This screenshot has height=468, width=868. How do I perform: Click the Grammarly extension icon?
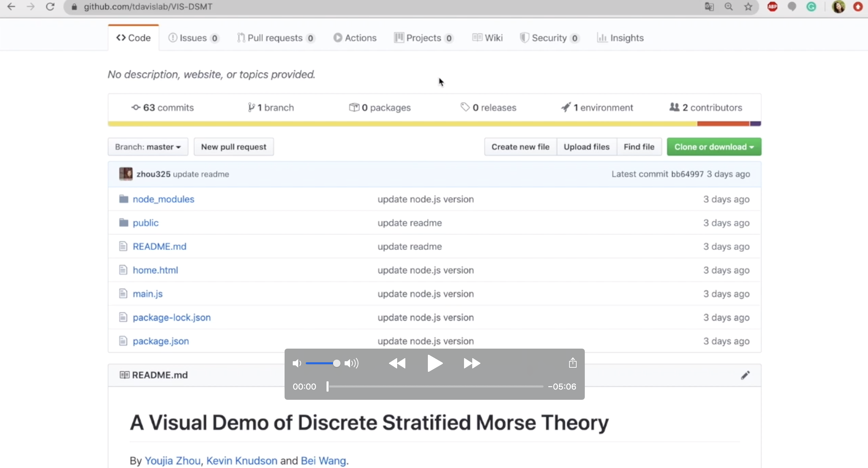pyautogui.click(x=811, y=7)
